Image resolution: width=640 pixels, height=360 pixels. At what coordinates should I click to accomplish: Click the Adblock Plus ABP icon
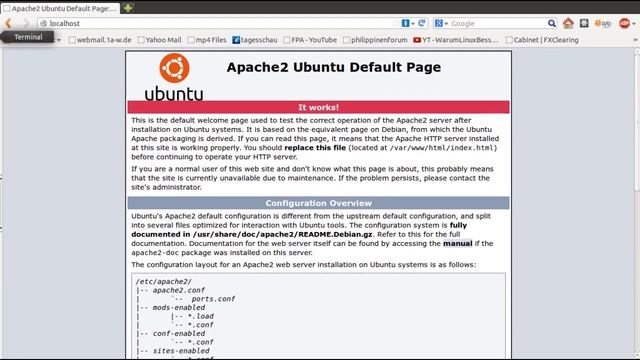(x=624, y=23)
